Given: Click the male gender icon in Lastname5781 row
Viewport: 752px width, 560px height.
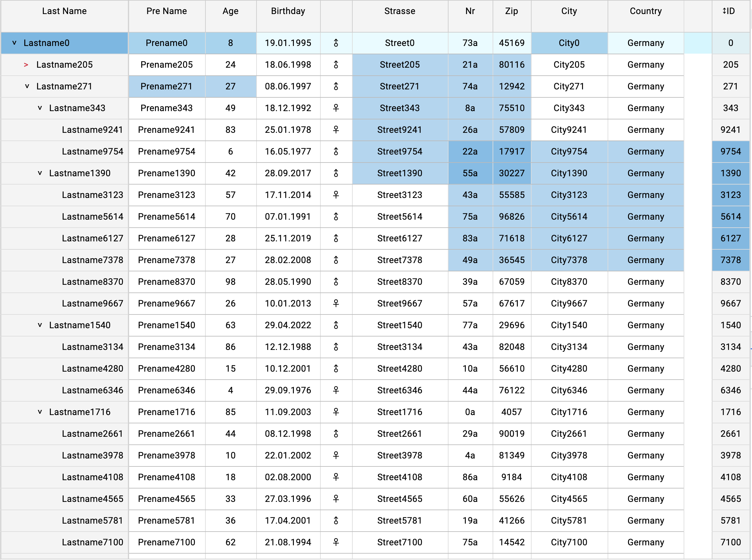Looking at the screenshot, I should coord(336,520).
